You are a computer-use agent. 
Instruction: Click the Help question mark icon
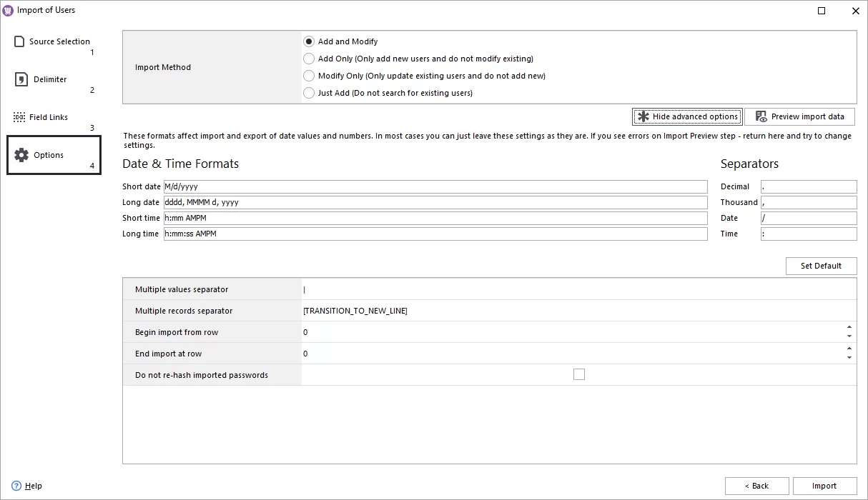pyautogui.click(x=16, y=486)
